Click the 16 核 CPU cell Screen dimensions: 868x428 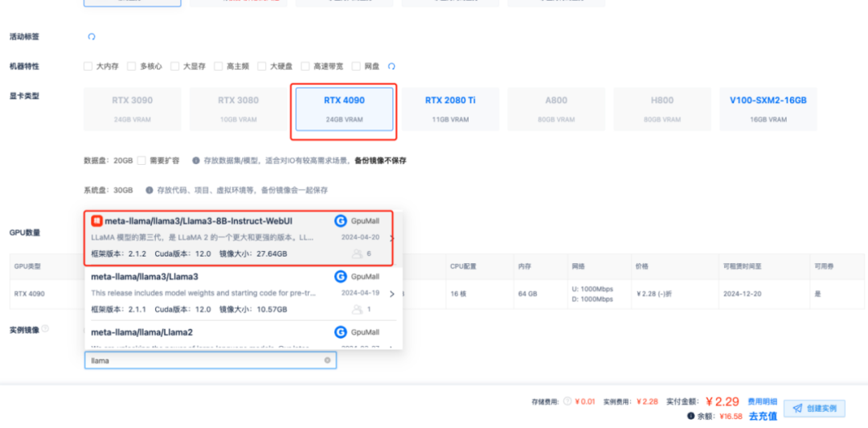tap(458, 294)
